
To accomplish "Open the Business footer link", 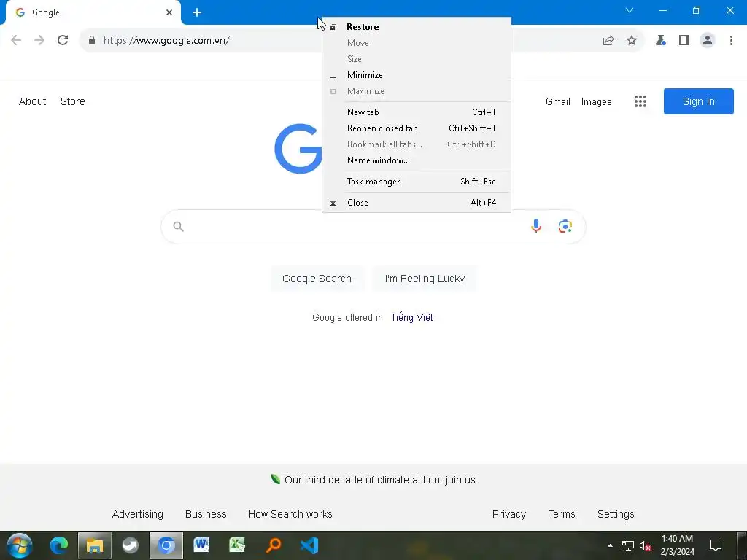I will click(206, 514).
